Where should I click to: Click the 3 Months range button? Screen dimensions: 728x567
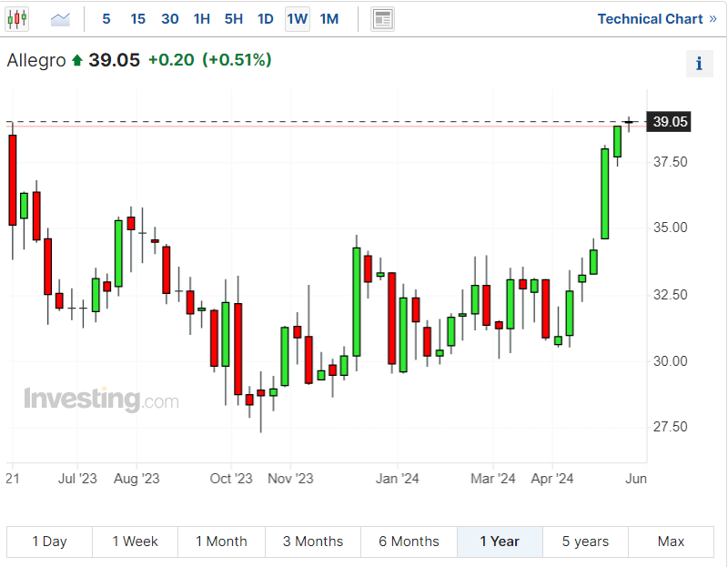pyautogui.click(x=312, y=542)
